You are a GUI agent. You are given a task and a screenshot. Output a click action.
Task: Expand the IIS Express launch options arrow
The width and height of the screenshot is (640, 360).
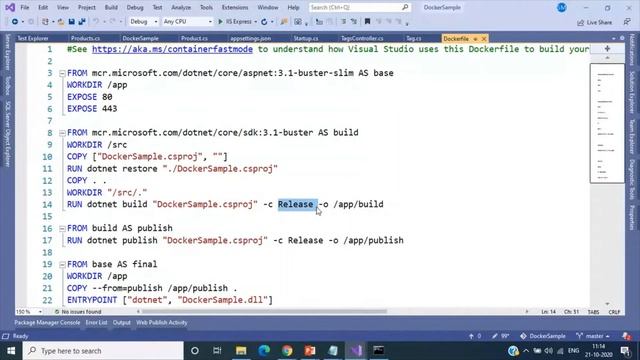[256, 22]
